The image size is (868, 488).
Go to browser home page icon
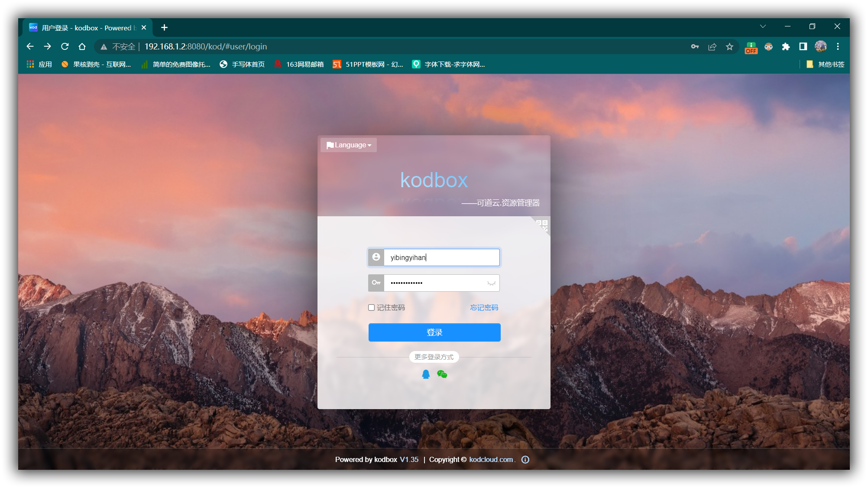82,46
